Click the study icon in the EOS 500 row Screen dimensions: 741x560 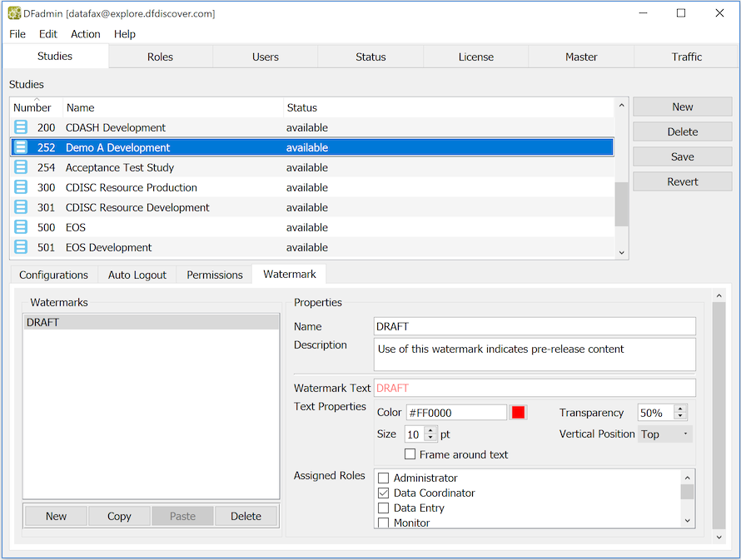(20, 227)
